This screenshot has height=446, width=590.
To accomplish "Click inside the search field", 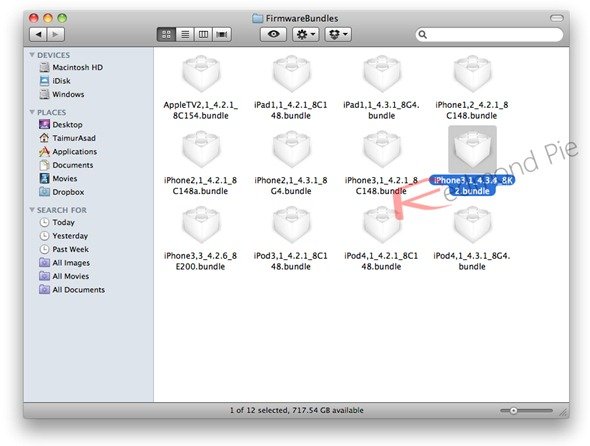I will pos(489,35).
